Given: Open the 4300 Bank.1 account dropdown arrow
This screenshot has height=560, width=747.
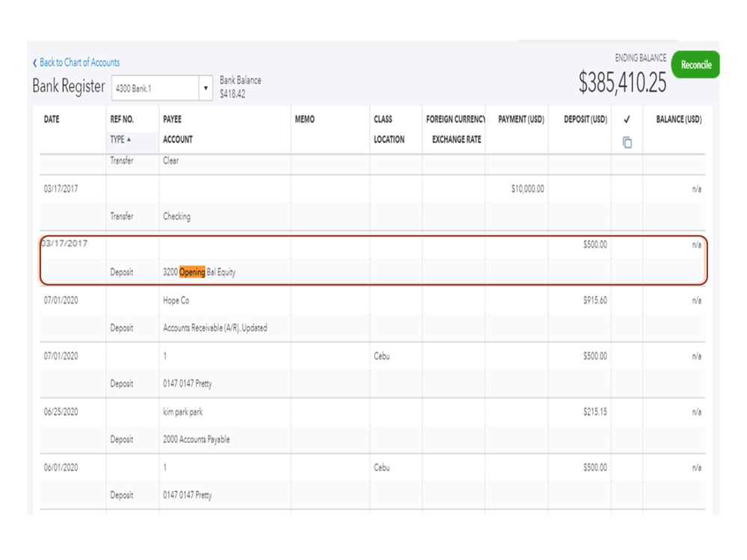Looking at the screenshot, I should click(206, 88).
